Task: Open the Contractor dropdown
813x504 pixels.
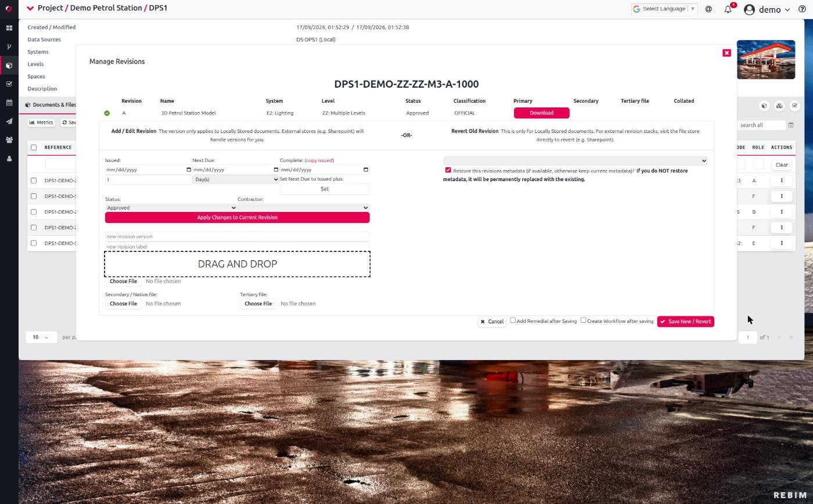Action: point(303,208)
